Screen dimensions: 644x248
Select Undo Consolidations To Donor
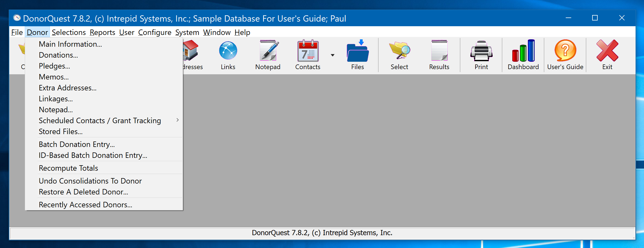coord(104,181)
